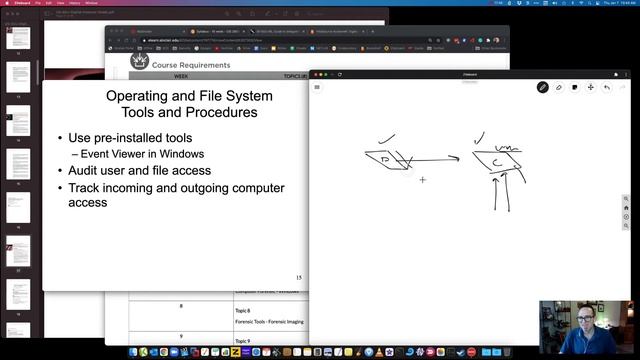Select the fifth slide thumbnail in PDF sidebar
Screen dimensions: 640x360
(18, 208)
